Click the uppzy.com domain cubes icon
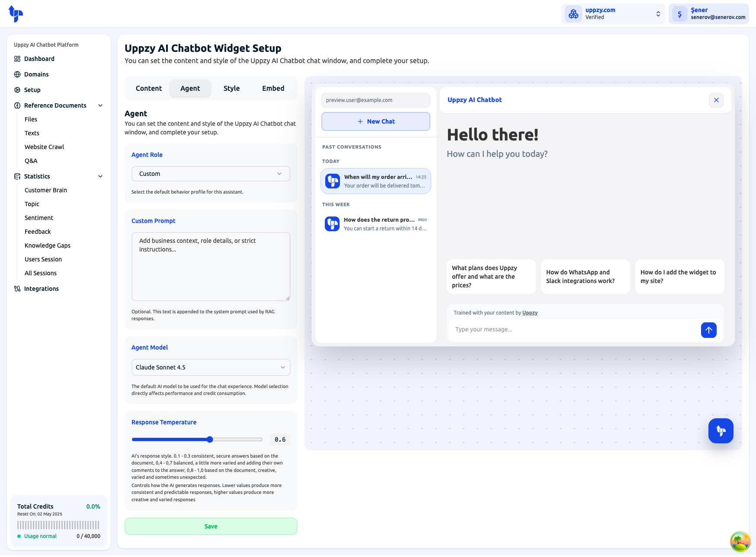The height and width of the screenshot is (557, 756). [x=573, y=14]
